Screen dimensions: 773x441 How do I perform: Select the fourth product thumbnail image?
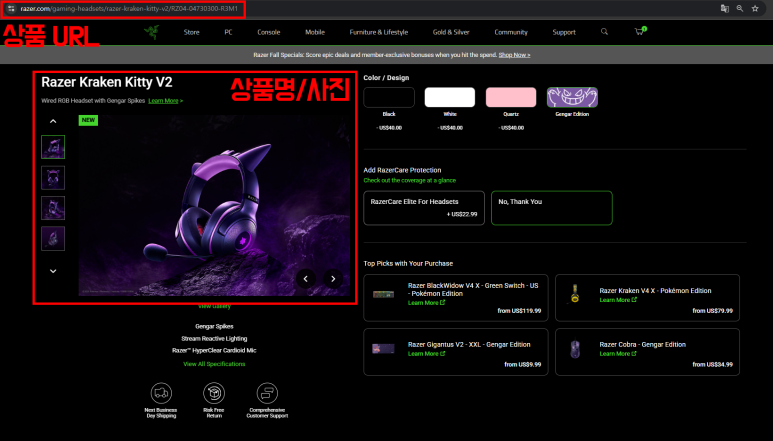[53, 238]
